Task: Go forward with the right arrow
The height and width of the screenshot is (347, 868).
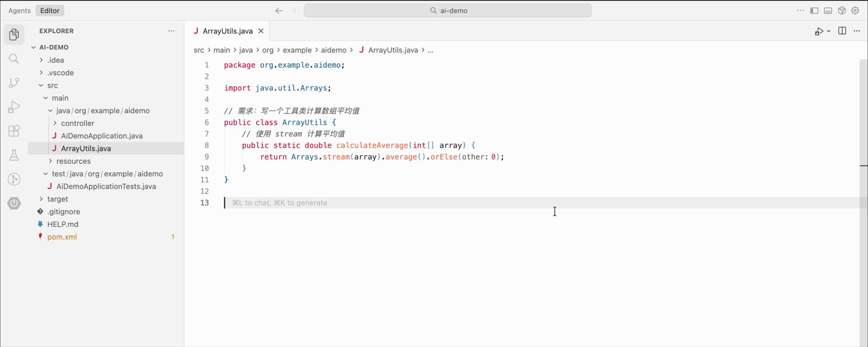Action: [293, 10]
